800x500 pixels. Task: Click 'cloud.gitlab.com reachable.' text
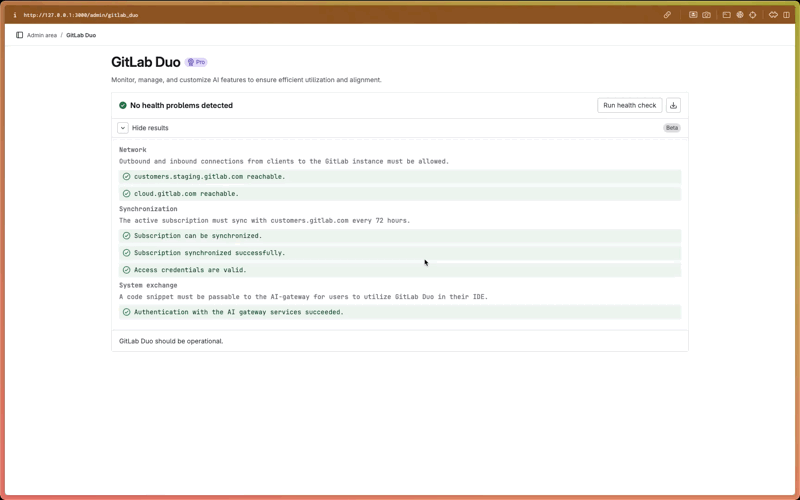click(x=186, y=194)
